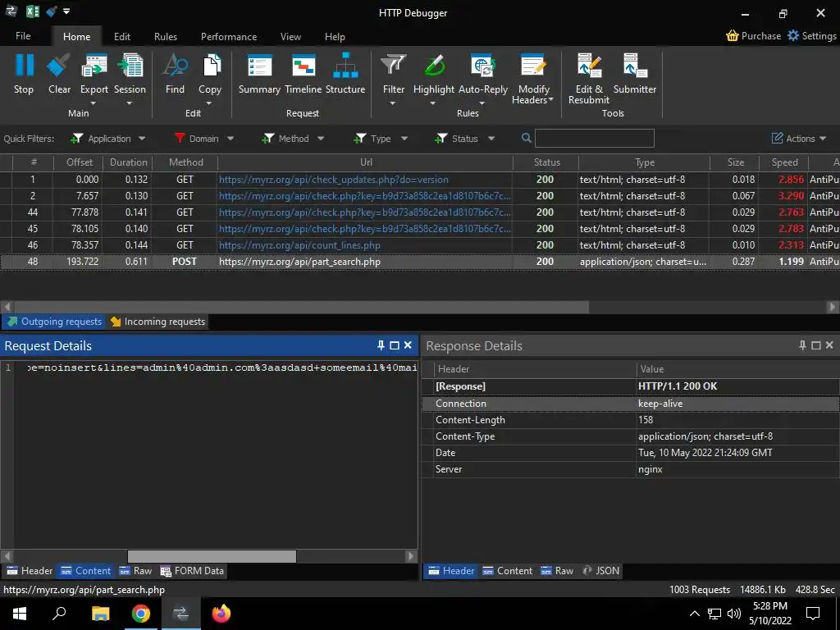Launch the Find tool
The image size is (840, 630).
(x=175, y=66)
